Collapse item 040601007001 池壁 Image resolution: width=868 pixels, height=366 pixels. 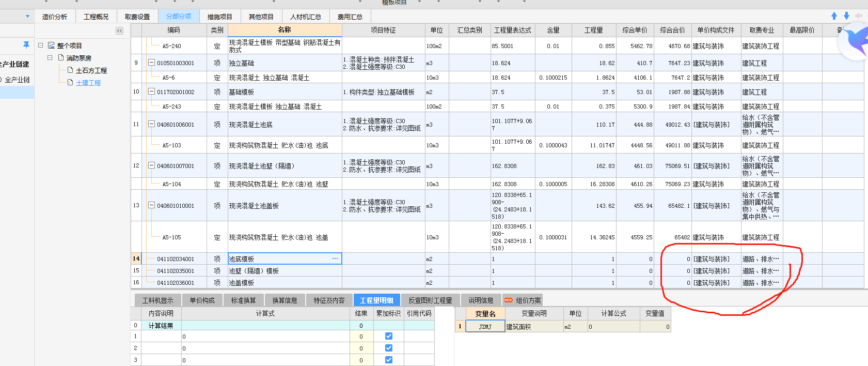coord(151,165)
